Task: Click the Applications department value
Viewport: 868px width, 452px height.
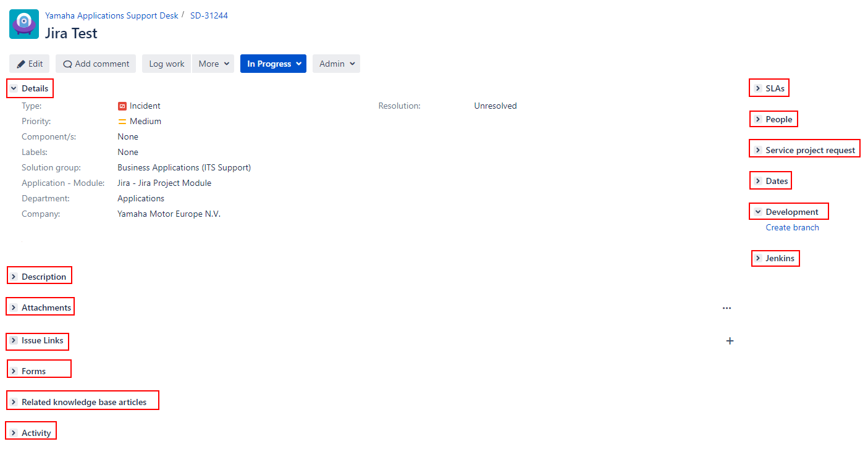Action: 141,198
